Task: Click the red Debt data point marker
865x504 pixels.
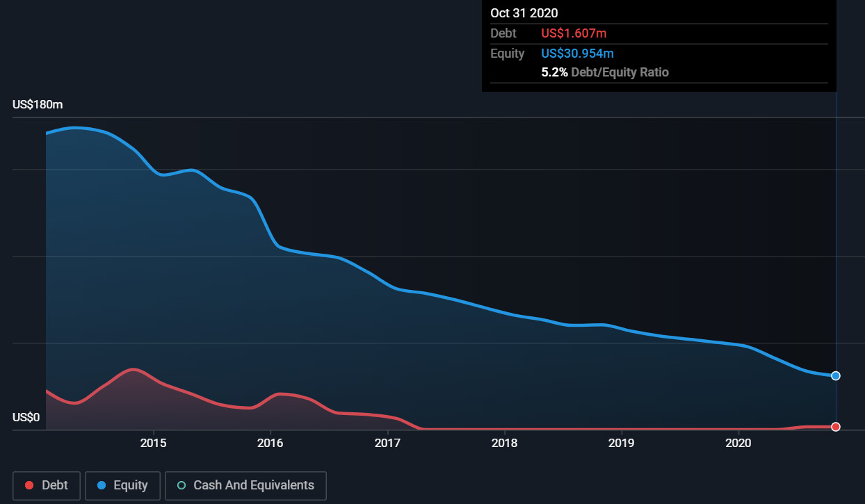Action: [836, 426]
